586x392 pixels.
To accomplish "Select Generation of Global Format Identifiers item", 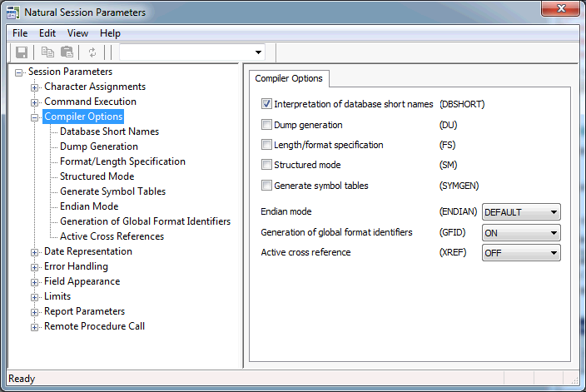I will click(145, 221).
